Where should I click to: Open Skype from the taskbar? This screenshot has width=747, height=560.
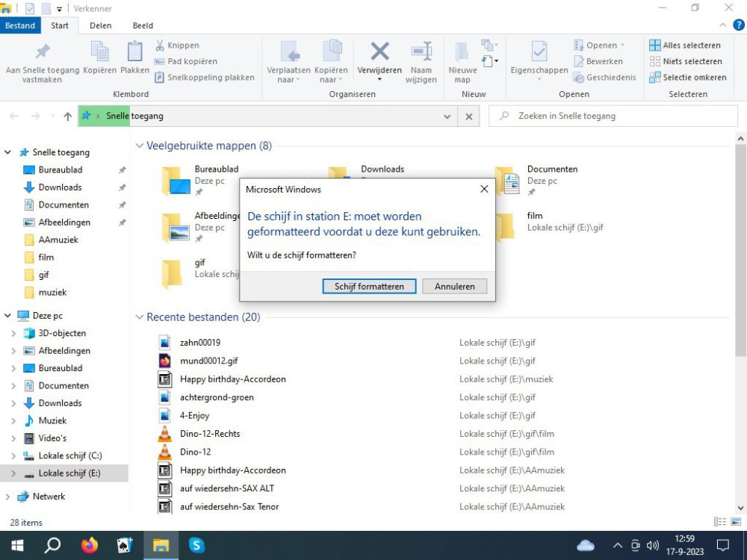point(196,545)
